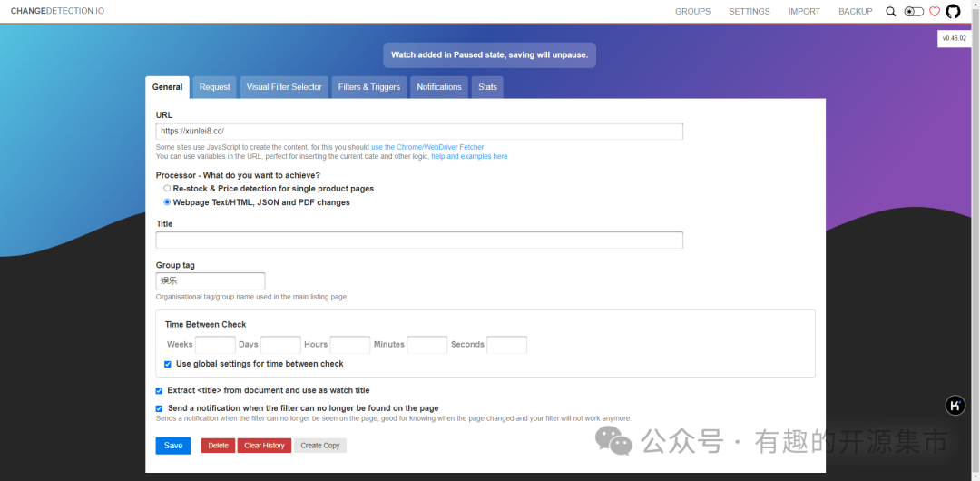This screenshot has height=481, width=980.
Task: Focus the Weeks input box
Action: point(216,345)
